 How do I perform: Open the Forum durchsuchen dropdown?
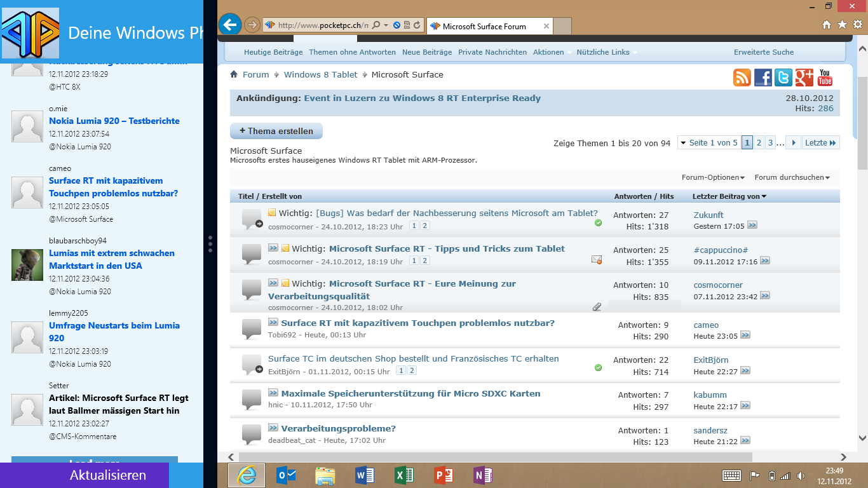pyautogui.click(x=792, y=177)
